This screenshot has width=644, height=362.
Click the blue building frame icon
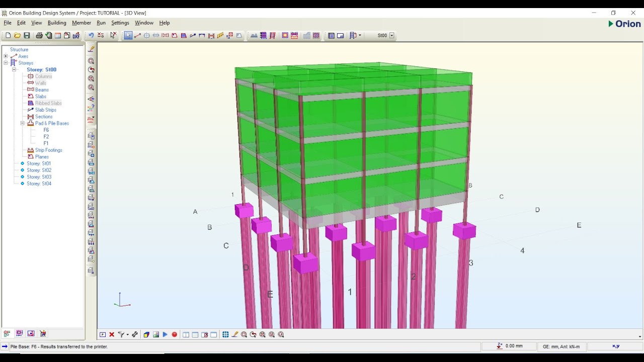(x=263, y=35)
